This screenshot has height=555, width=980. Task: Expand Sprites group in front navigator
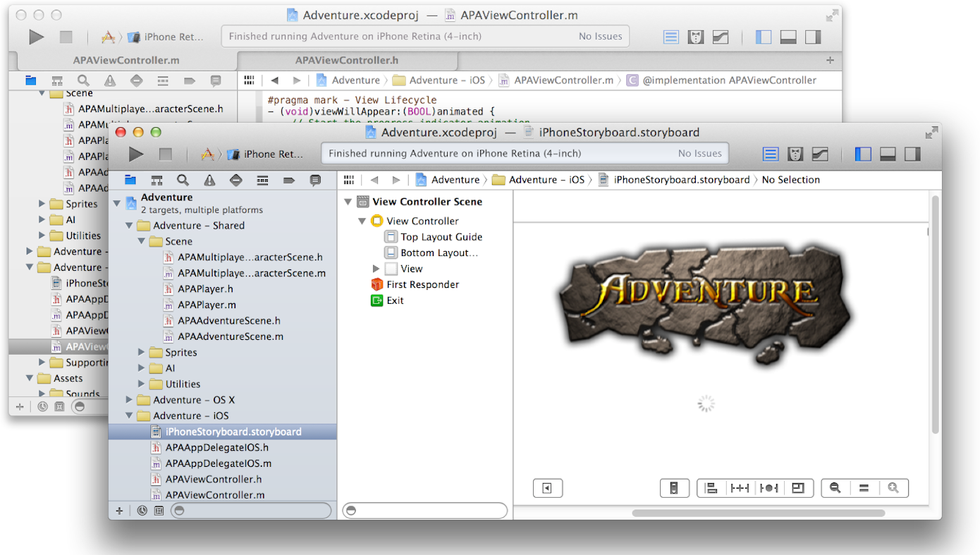[x=141, y=352]
